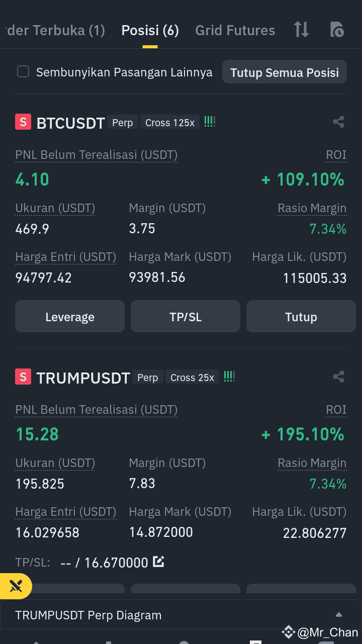
Task: Open TRUMPUSDT Cross 25x margin selector
Action: point(192,378)
